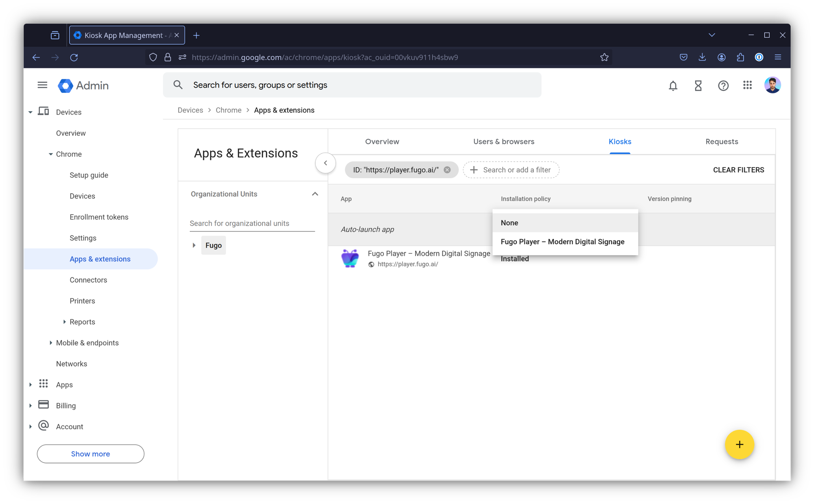This screenshot has width=814, height=504.
Task: Select the Fugo organizational unit
Action: click(x=213, y=245)
